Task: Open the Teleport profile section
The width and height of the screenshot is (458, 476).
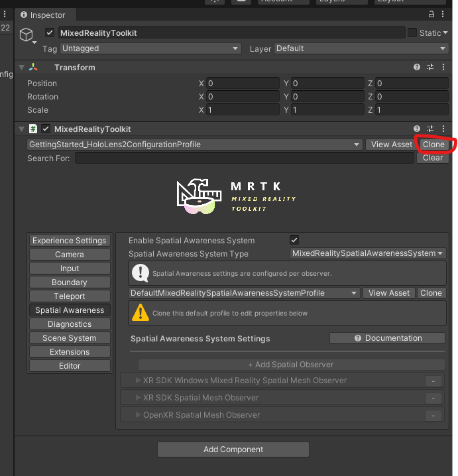Action: point(70,296)
